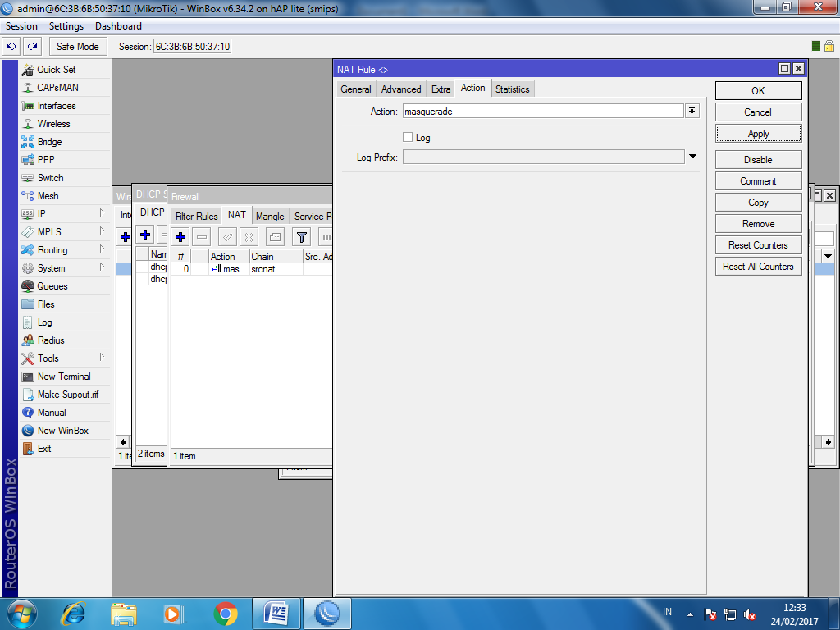Open the Wireless menu
This screenshot has width=840, height=630.
65,124
